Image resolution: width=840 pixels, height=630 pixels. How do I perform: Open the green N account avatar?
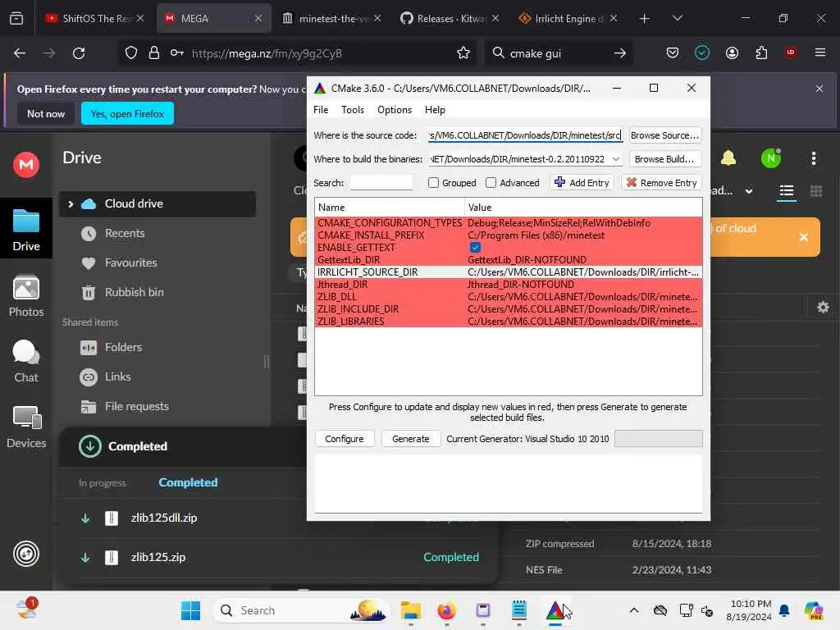coord(771,158)
